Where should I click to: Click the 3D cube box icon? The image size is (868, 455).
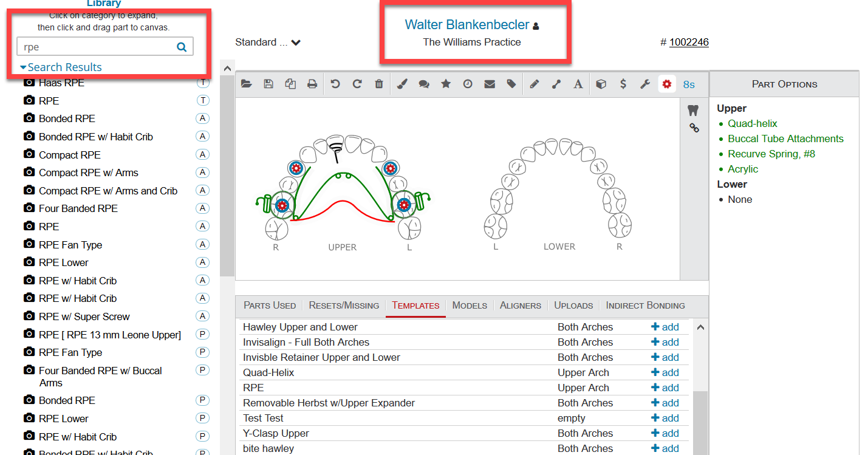click(601, 84)
